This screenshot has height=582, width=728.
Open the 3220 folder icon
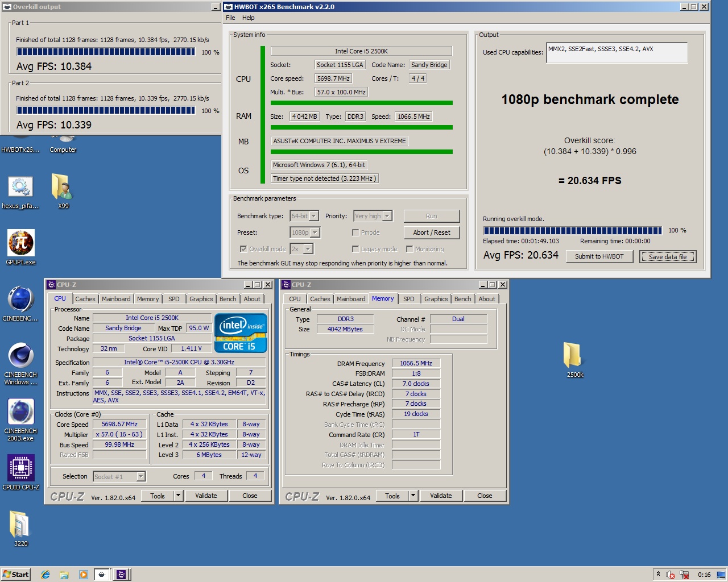click(20, 528)
